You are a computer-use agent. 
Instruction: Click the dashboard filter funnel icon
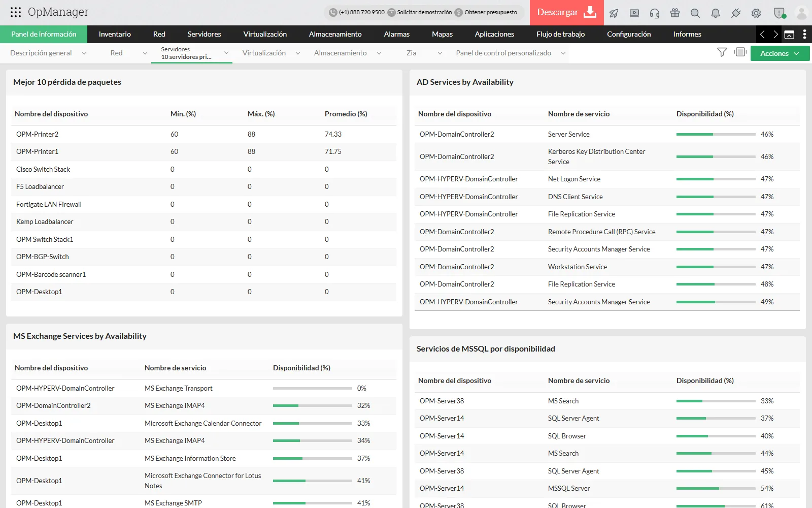[x=722, y=52]
